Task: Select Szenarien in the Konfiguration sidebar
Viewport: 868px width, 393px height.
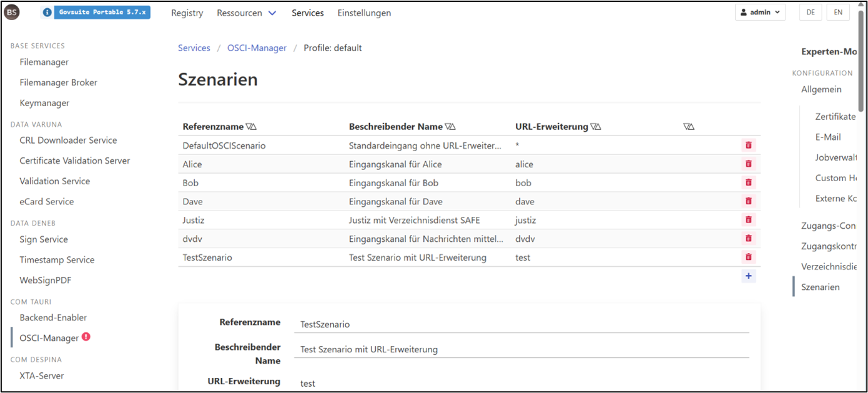Action: 821,286
